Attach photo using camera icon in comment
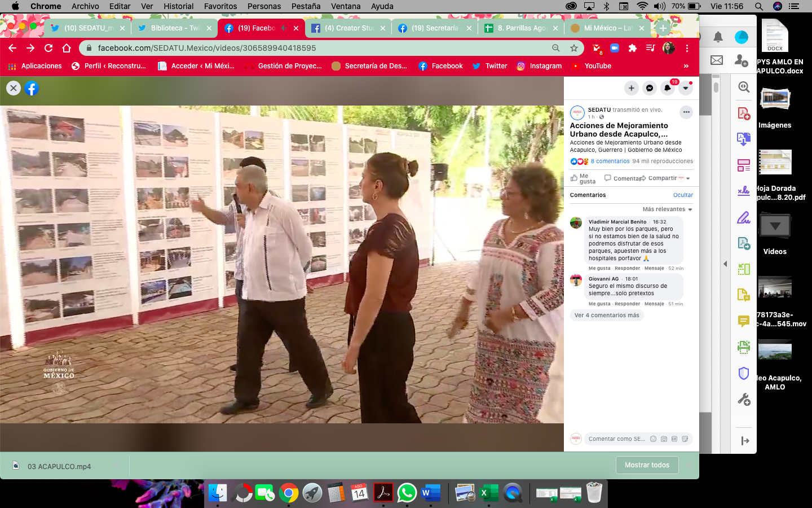The width and height of the screenshot is (812, 508). (x=664, y=439)
